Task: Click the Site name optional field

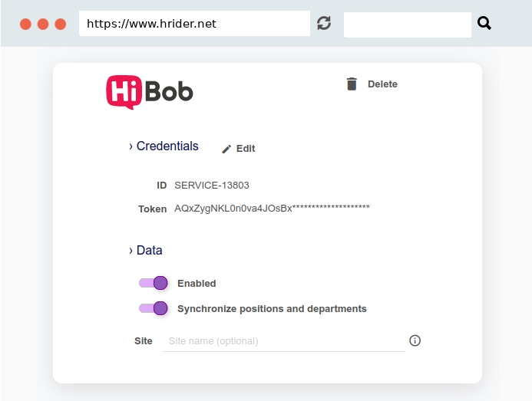Action: tap(283, 341)
